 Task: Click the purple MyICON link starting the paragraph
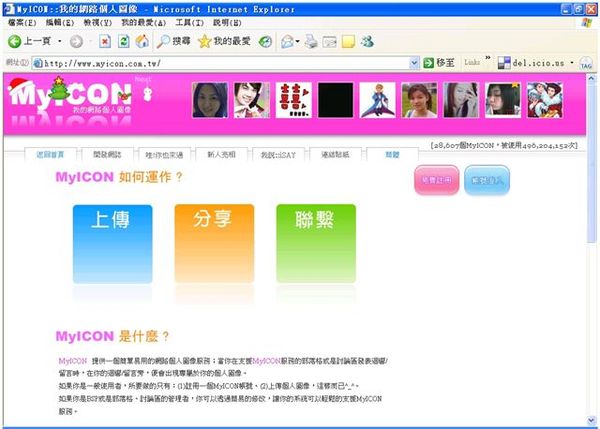pos(73,361)
